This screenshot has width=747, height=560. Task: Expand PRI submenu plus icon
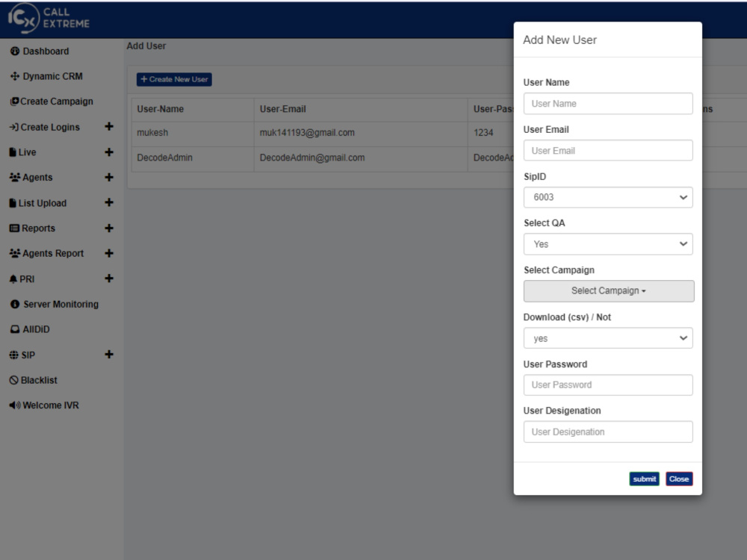tap(109, 278)
